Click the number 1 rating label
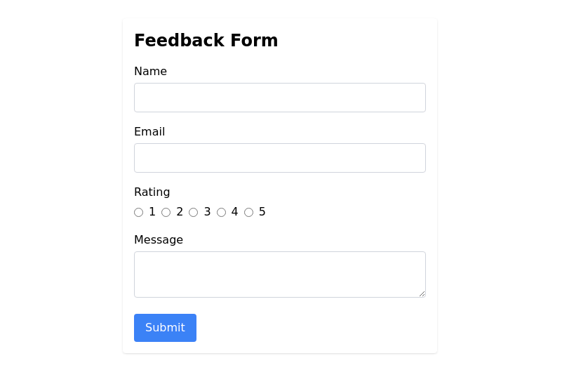588x377 pixels. pos(152,212)
